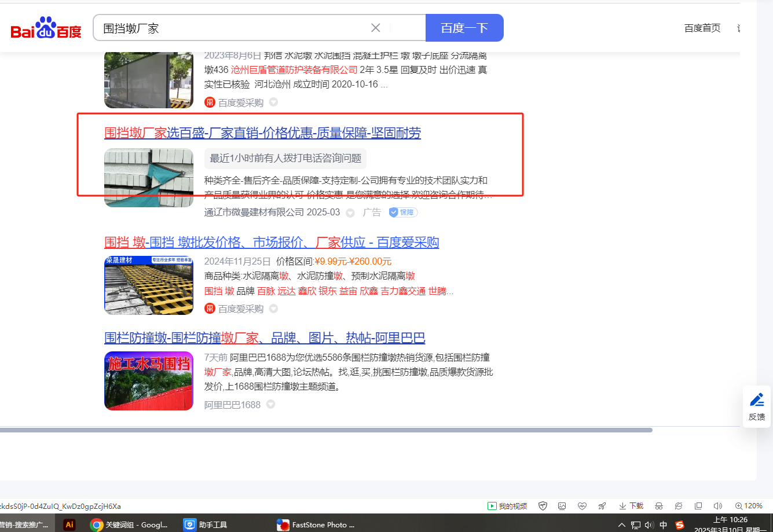Switch to the 营销-搜索推广 taskbar window

point(28,524)
